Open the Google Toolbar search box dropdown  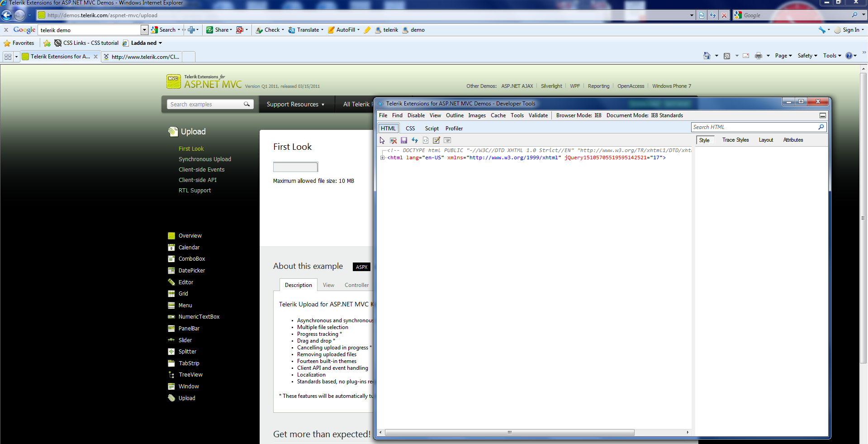(x=144, y=30)
